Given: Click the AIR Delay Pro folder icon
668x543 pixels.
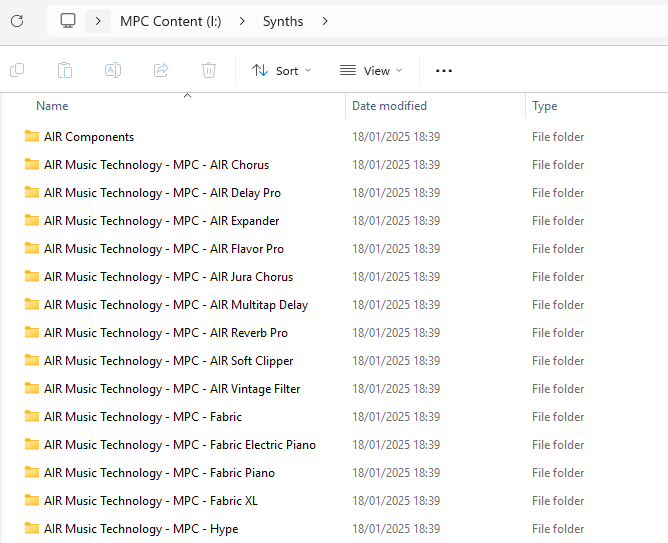Looking at the screenshot, I should pos(32,192).
